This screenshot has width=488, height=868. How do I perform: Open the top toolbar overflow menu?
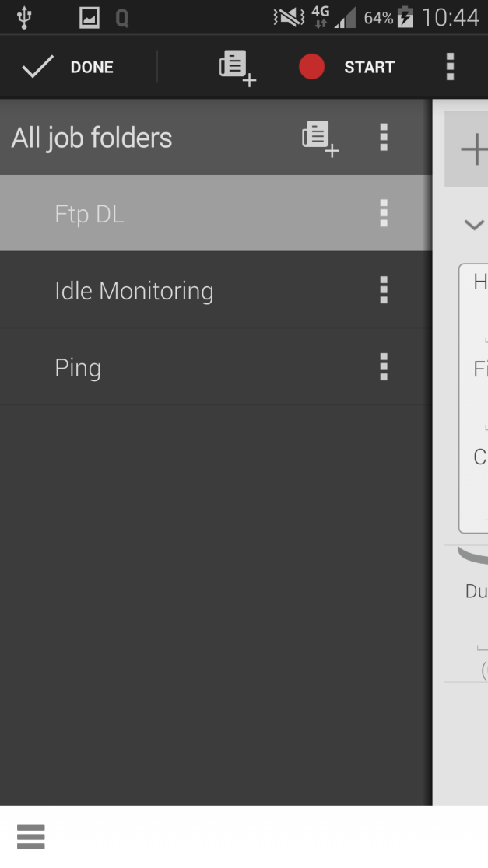(x=450, y=67)
